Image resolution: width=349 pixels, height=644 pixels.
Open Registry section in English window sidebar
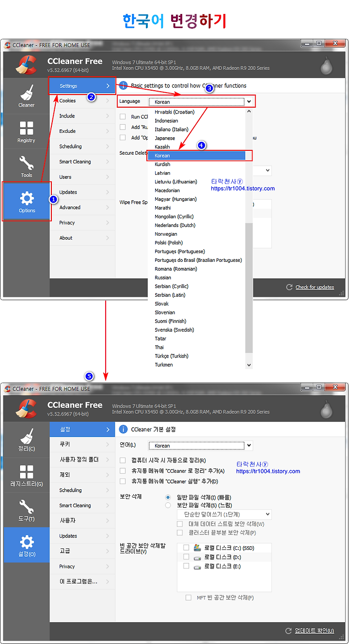click(x=26, y=131)
